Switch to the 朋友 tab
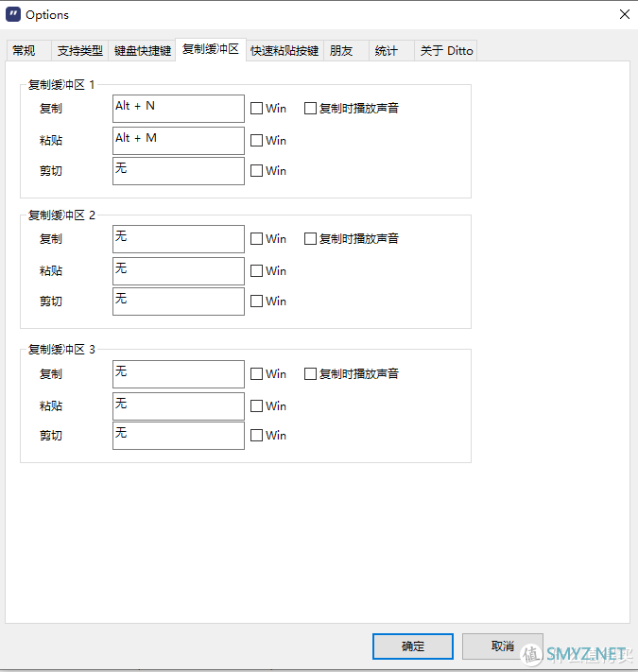 tap(346, 51)
